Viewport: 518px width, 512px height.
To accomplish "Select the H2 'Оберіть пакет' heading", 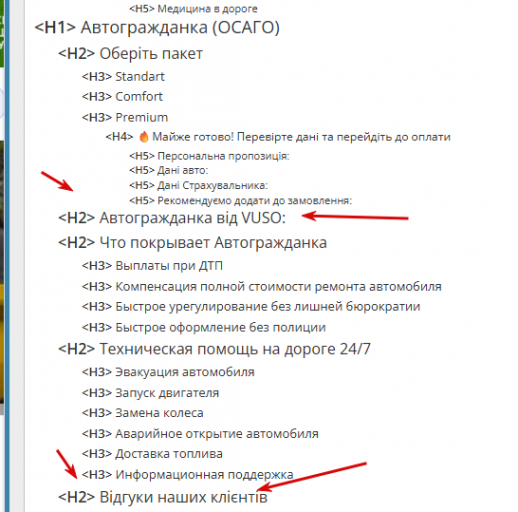I will pos(130,54).
